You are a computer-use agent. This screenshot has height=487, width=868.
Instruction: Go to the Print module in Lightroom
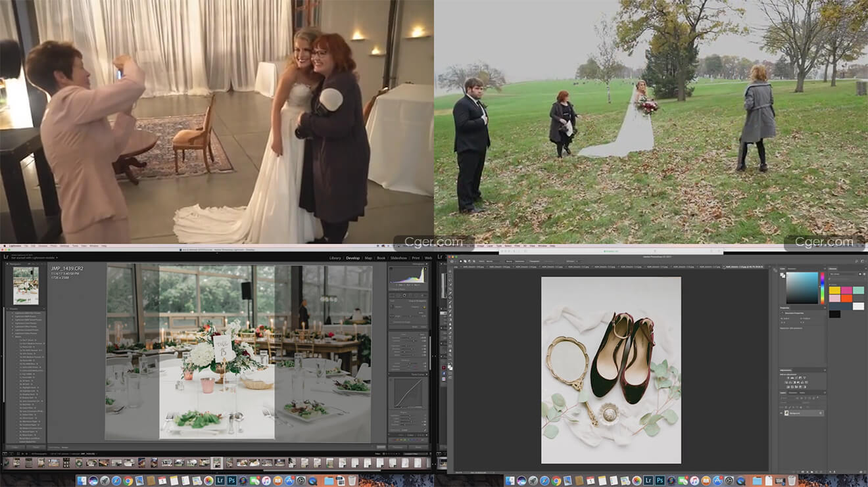pyautogui.click(x=416, y=258)
